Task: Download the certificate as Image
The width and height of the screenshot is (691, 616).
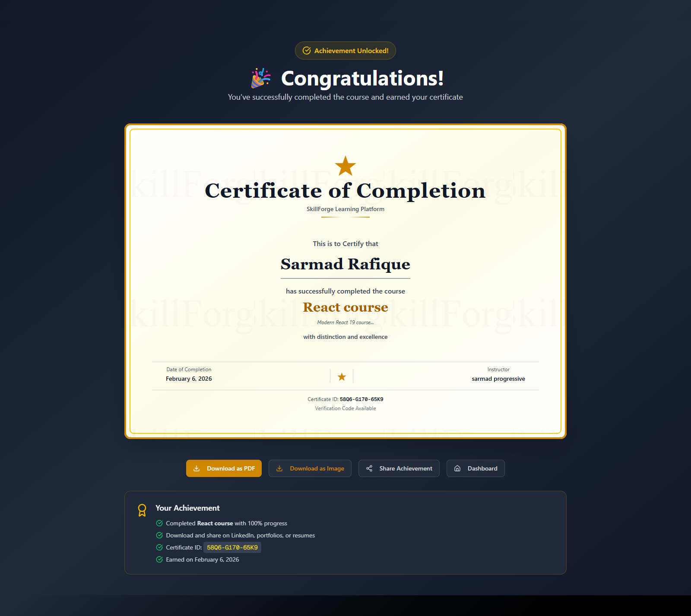Action: coord(310,468)
